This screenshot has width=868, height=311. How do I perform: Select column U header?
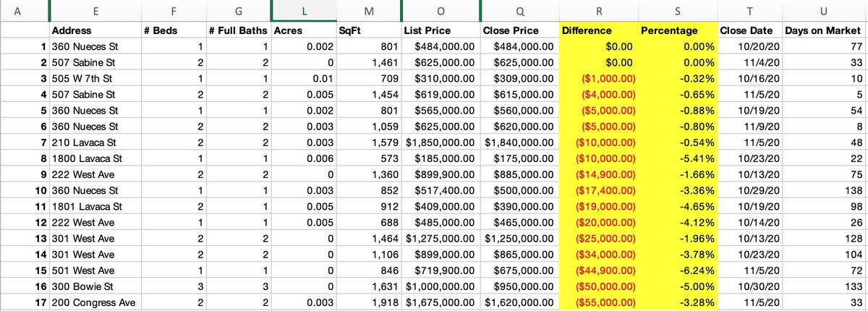click(825, 11)
